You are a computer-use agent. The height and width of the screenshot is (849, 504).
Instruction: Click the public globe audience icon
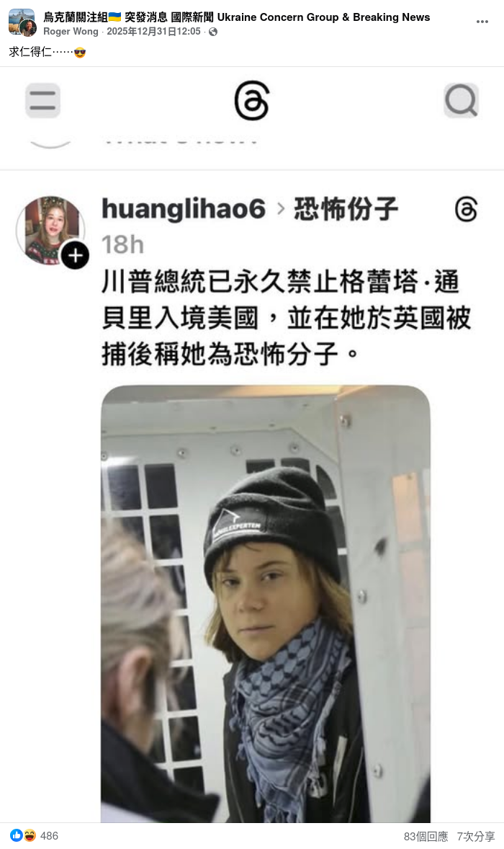click(213, 32)
